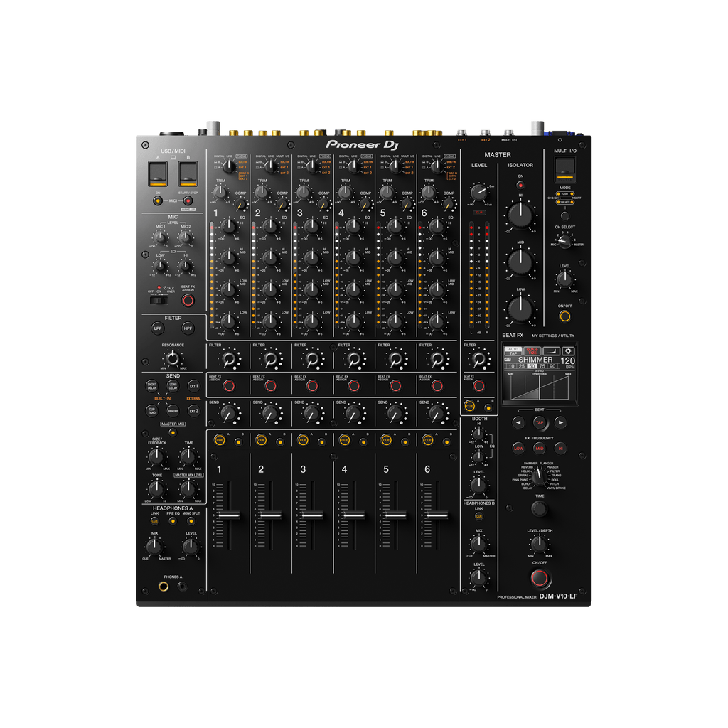Click the channel 4 fader handle
This screenshot has height=728, width=728.
[x=354, y=515]
